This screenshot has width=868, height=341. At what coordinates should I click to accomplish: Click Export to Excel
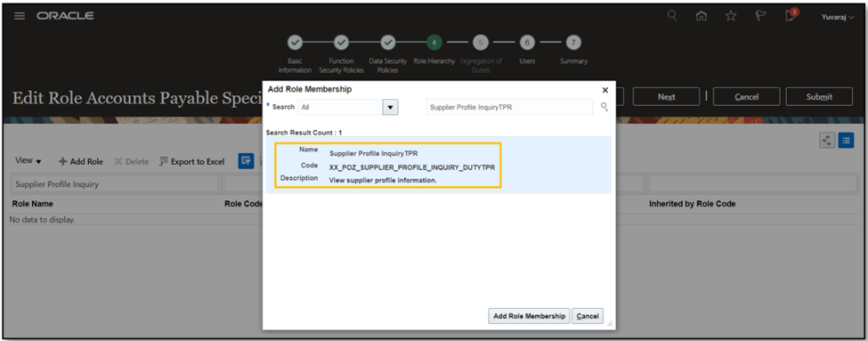point(192,162)
